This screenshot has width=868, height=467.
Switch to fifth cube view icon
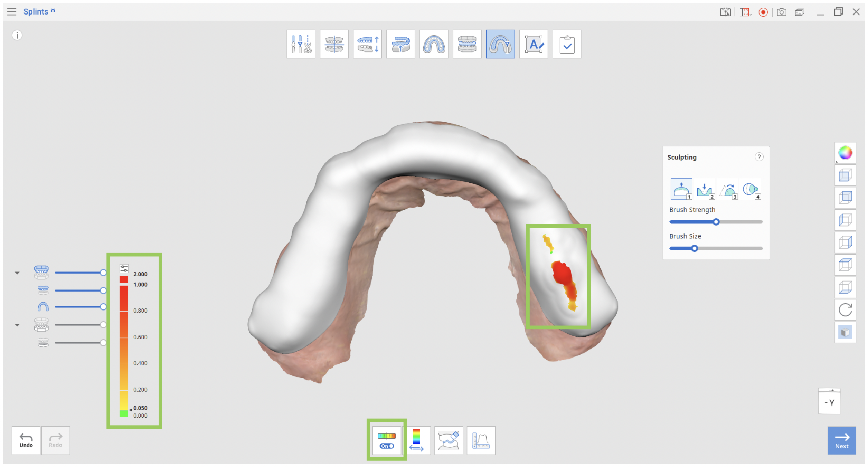(845, 265)
